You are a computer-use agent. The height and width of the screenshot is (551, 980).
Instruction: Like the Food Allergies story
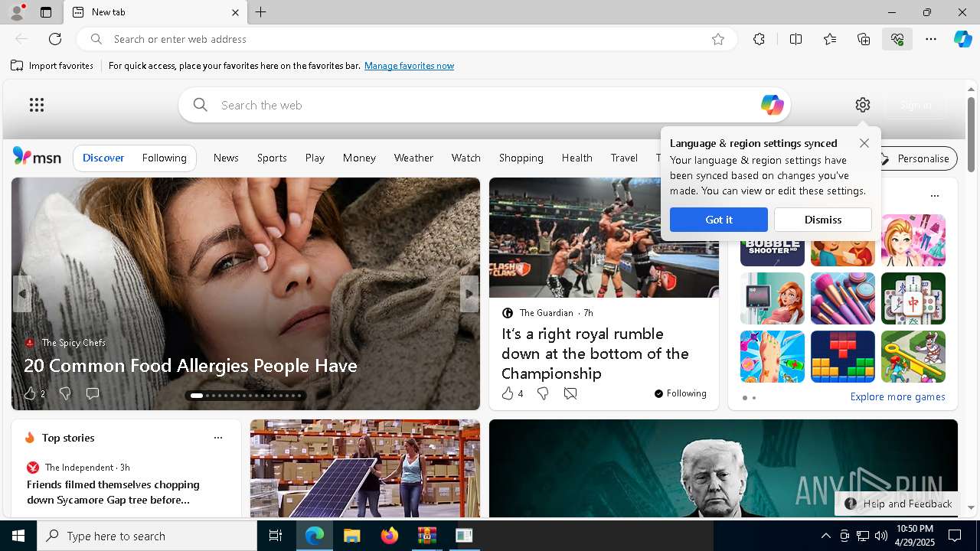[x=30, y=393]
